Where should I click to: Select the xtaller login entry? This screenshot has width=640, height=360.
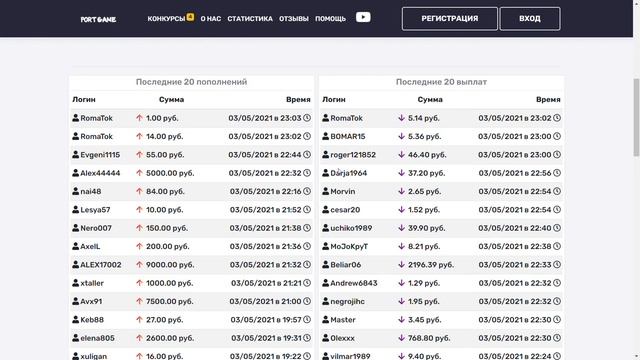tap(92, 283)
